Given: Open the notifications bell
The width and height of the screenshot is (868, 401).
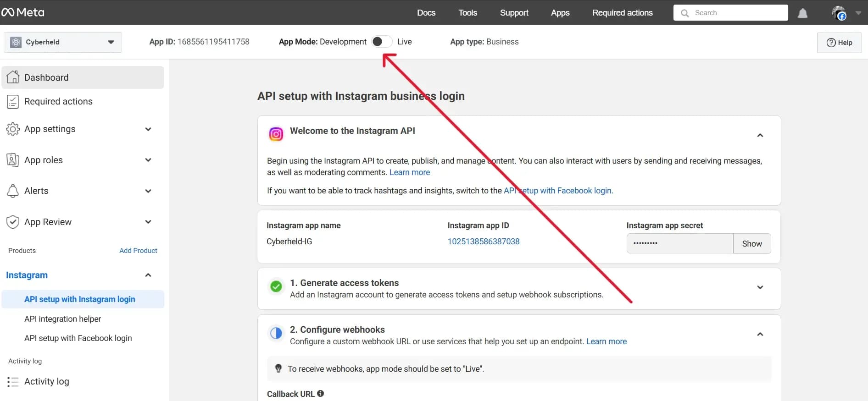Looking at the screenshot, I should [x=802, y=13].
